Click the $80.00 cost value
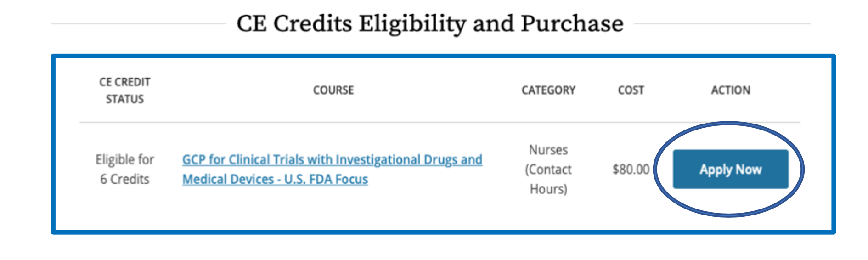This screenshot has height=260, width=868. pyautogui.click(x=631, y=170)
